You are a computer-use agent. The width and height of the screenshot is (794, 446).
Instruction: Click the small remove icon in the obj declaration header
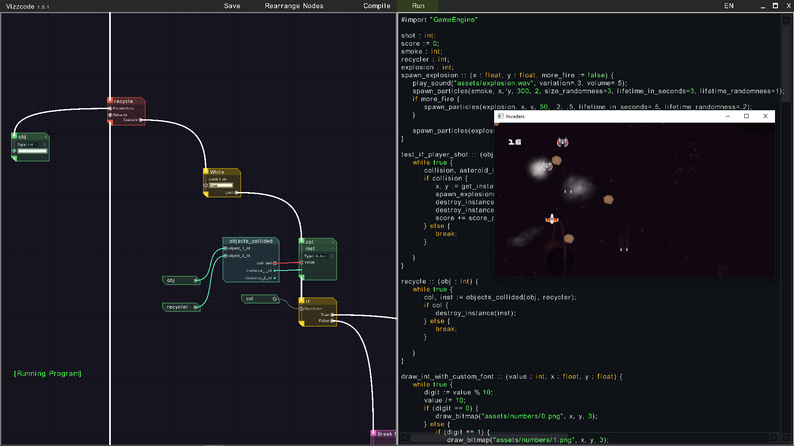tap(46, 137)
